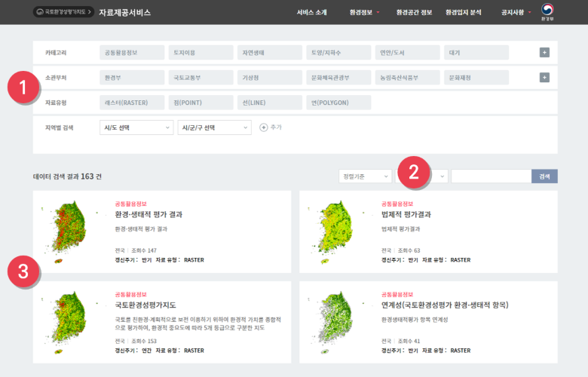Toggle the 점(POINT) data type filter
588x377 pixels.
click(x=201, y=103)
